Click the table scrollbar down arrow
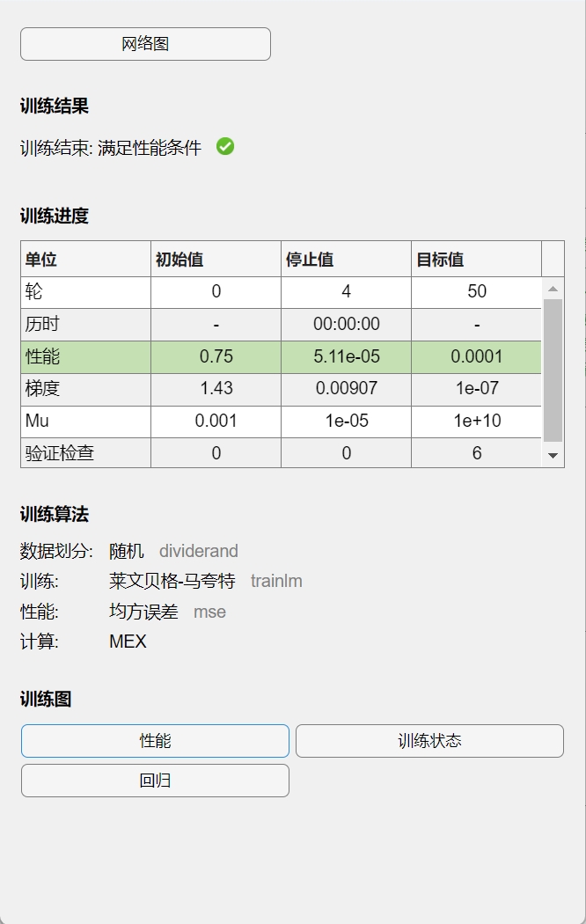The height and width of the screenshot is (924, 586). 553,455
